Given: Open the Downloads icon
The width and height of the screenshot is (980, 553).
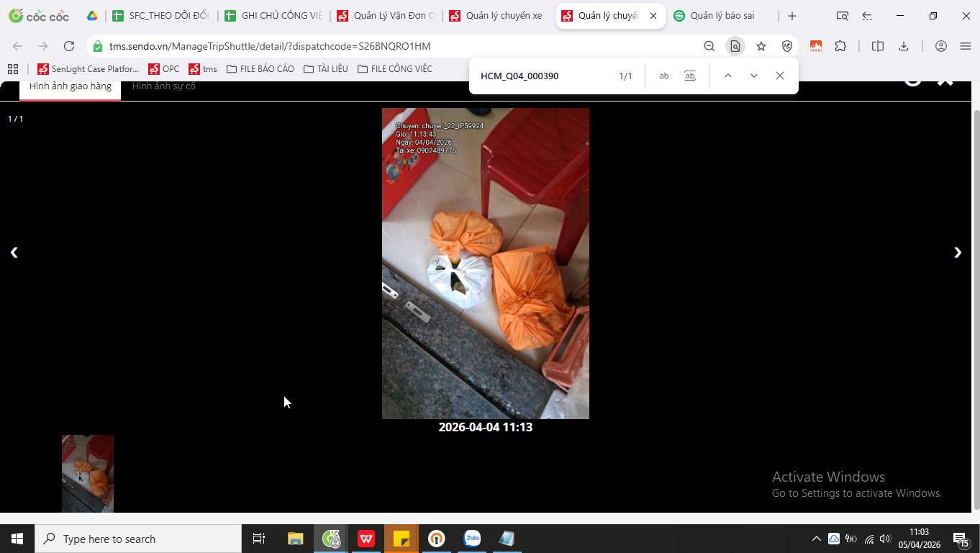Looking at the screenshot, I should [x=904, y=46].
